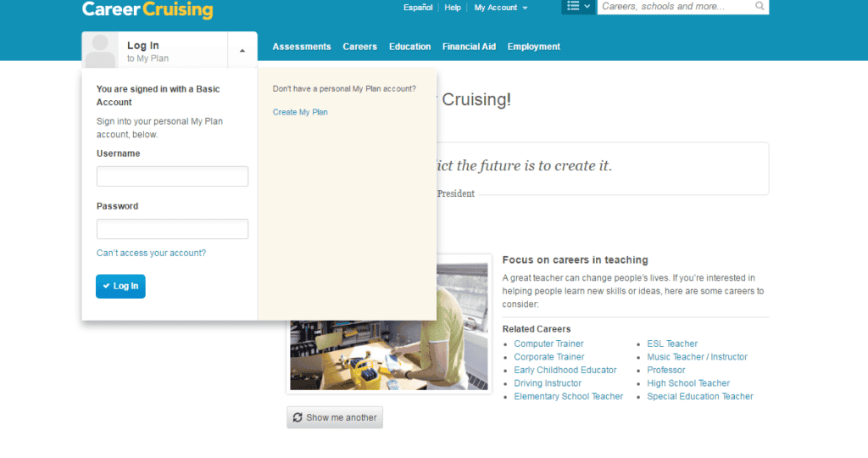Open the Education menu

[x=409, y=47]
